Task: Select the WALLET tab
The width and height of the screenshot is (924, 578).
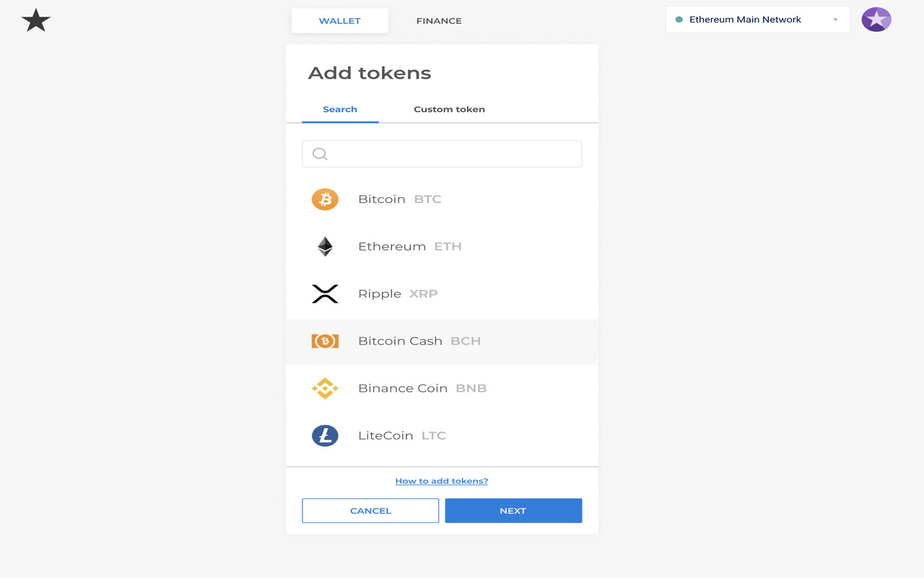Action: (x=339, y=20)
